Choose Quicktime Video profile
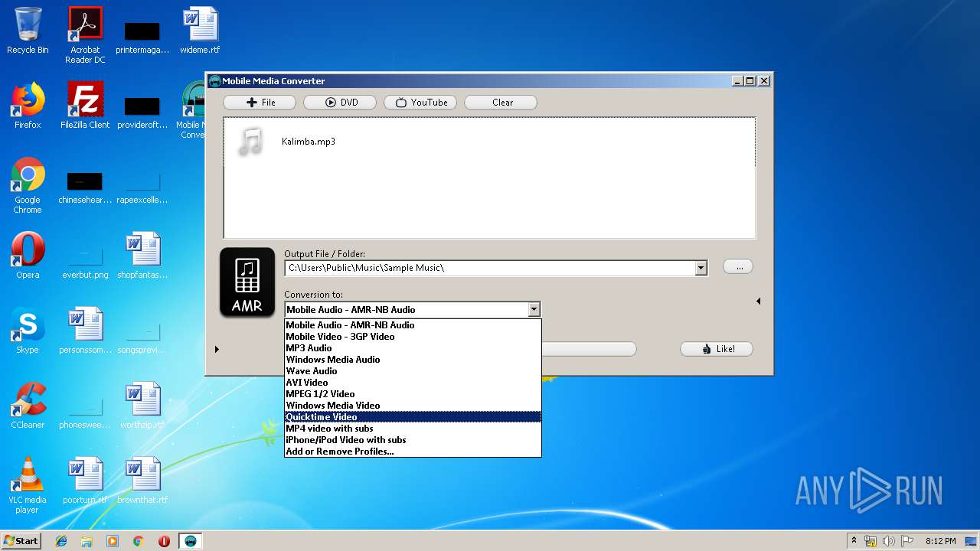The width and height of the screenshot is (980, 551). click(413, 417)
